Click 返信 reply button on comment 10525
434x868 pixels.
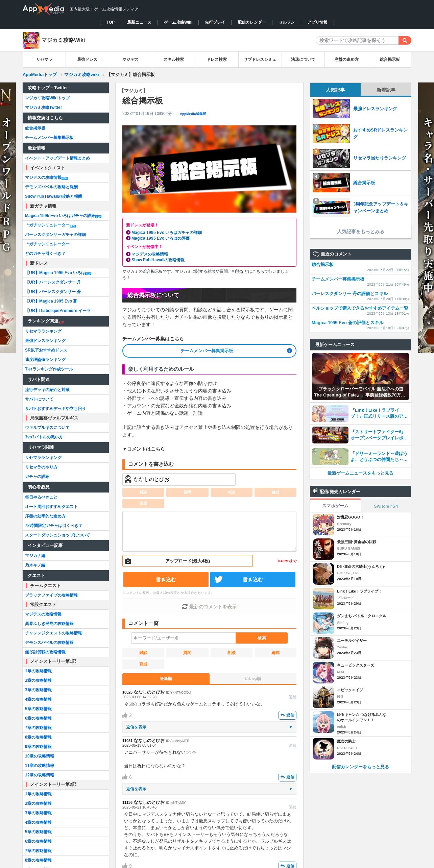287,715
